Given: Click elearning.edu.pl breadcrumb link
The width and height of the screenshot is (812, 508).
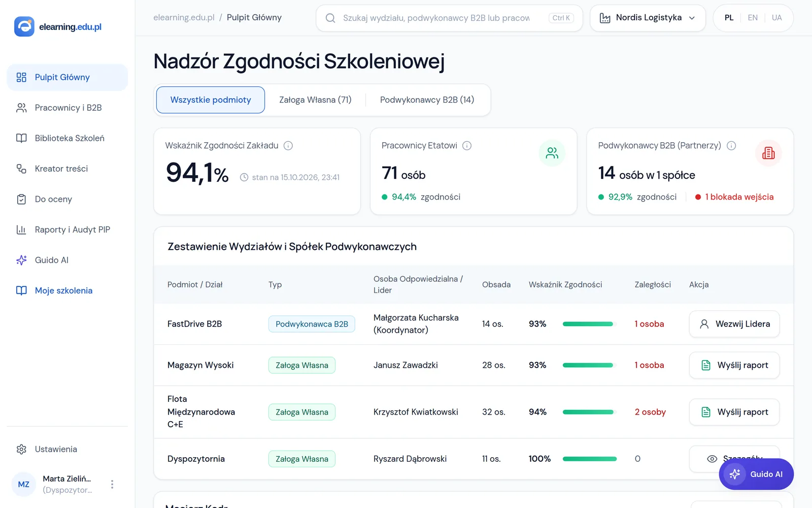Looking at the screenshot, I should [184, 17].
